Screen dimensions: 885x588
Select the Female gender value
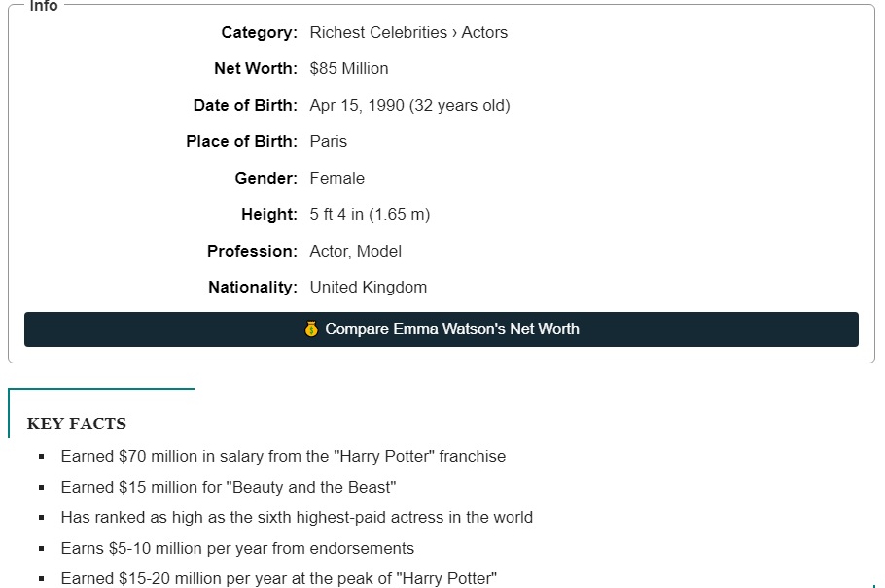click(336, 178)
